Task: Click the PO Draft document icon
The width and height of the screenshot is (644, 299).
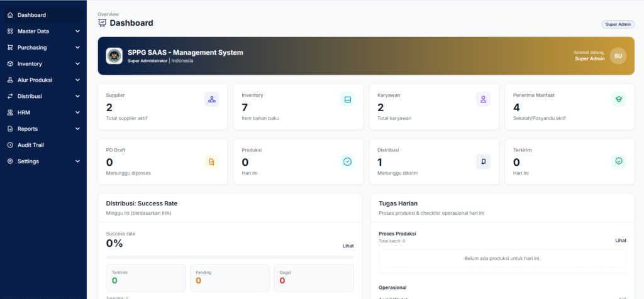Action: coord(211,161)
